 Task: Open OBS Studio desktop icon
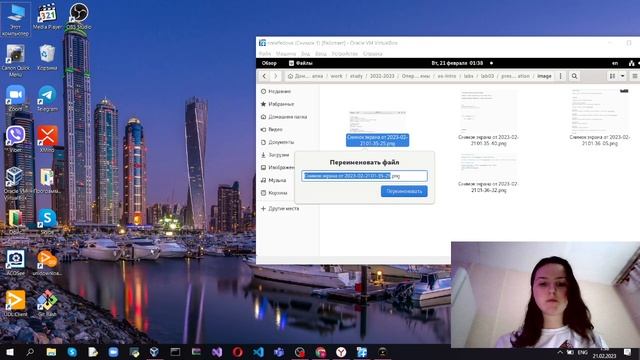coord(78,16)
